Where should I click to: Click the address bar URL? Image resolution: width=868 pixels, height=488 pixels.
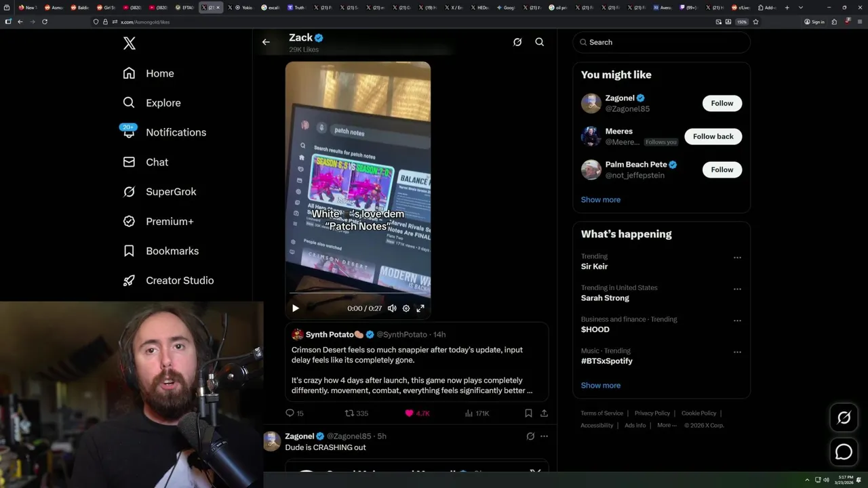pyautogui.click(x=146, y=22)
